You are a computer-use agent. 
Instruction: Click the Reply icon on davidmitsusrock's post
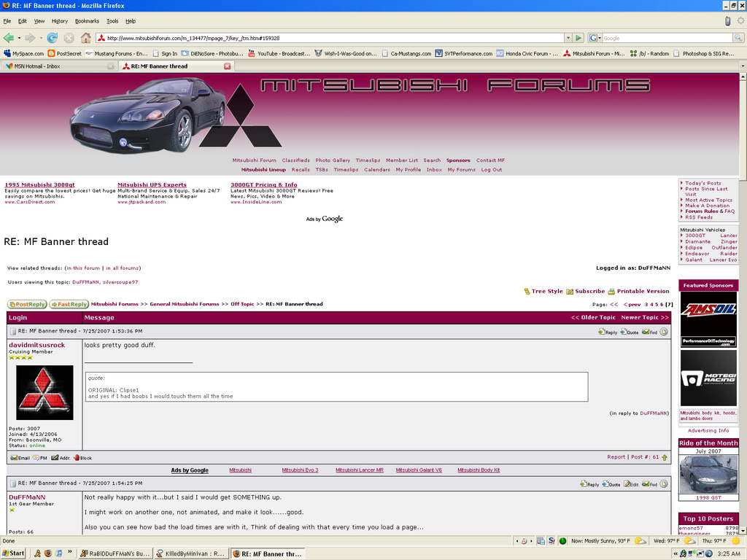point(601,332)
